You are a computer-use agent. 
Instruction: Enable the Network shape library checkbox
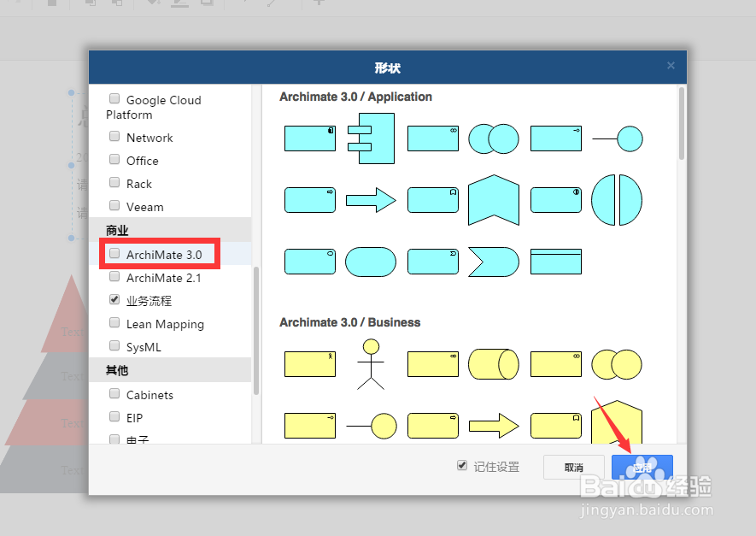click(114, 136)
